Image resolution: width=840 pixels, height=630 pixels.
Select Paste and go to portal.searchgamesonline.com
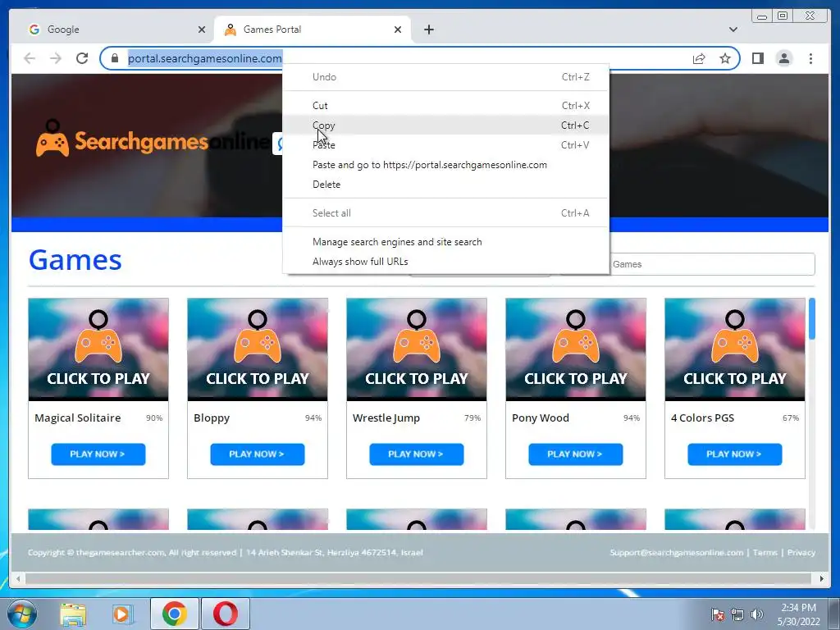click(x=445, y=165)
